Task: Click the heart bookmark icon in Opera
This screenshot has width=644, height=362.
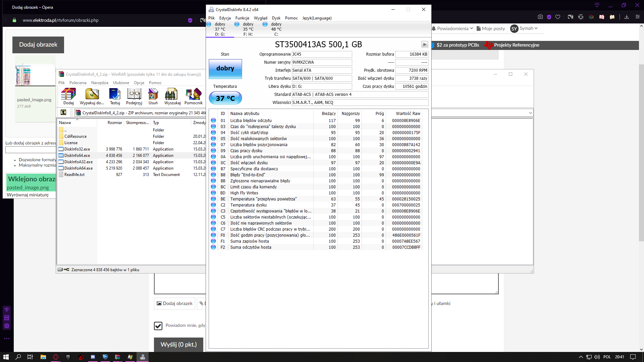Action: pos(558,17)
